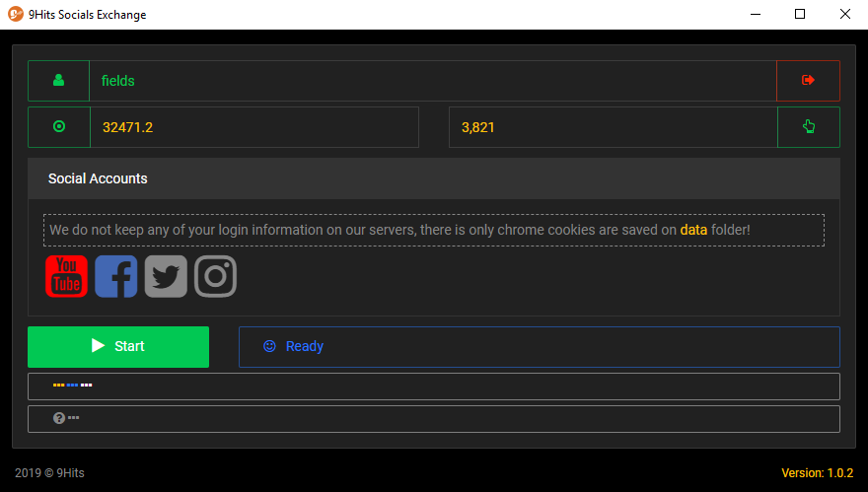The width and height of the screenshot is (868, 492).
Task: Click the Social Accounts header
Action: [x=434, y=178]
